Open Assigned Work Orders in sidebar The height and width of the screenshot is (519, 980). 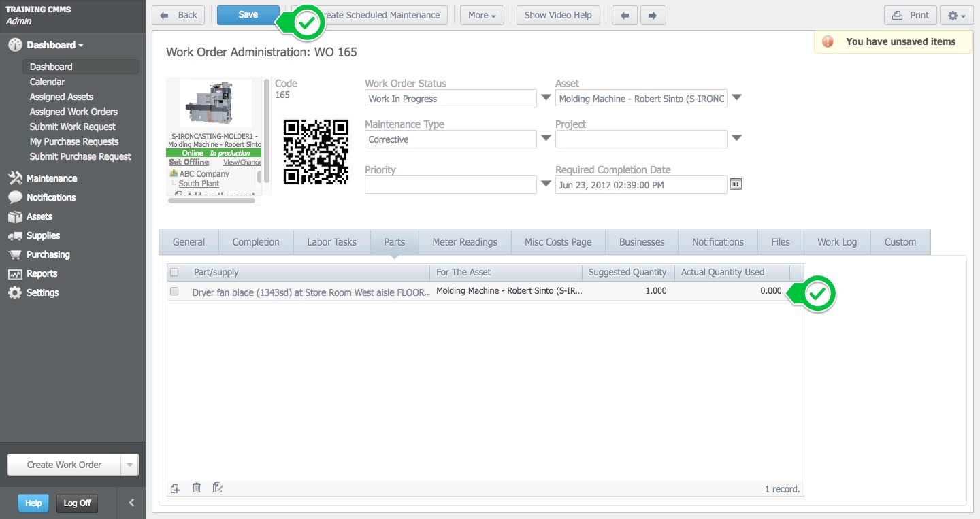click(x=73, y=112)
